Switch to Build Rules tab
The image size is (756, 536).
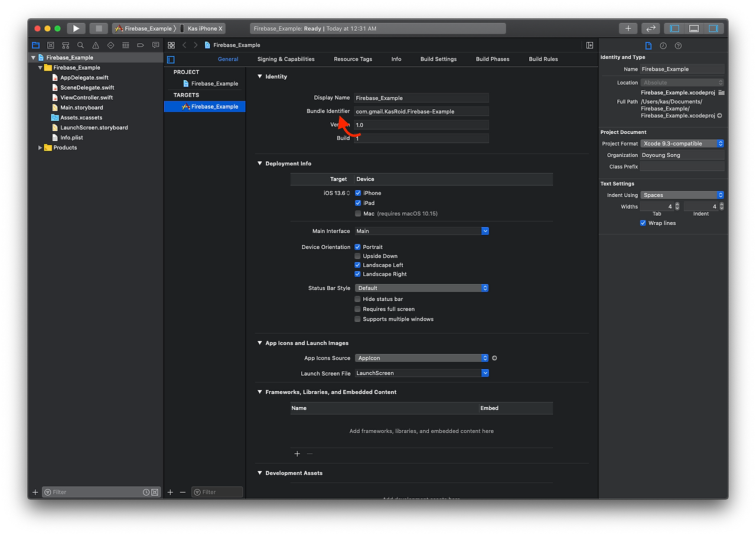(x=543, y=59)
